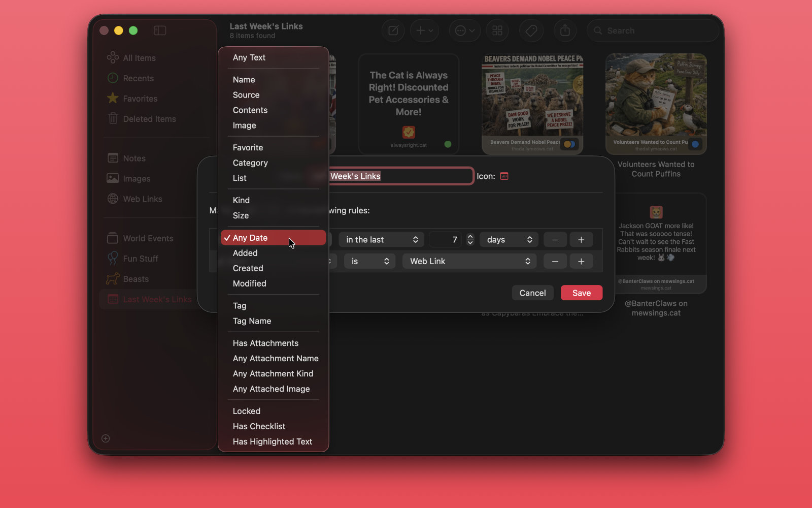Cancel the smart list editing dialog

(x=532, y=293)
